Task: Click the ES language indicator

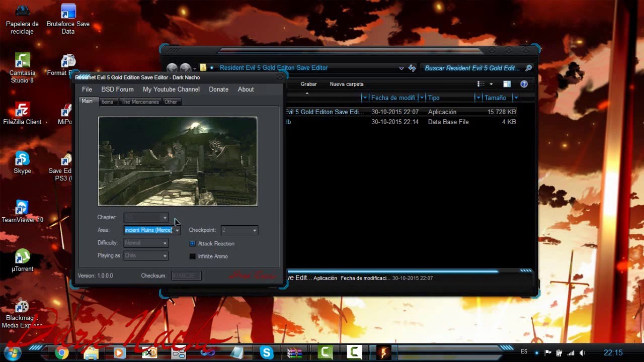Action: [x=524, y=352]
